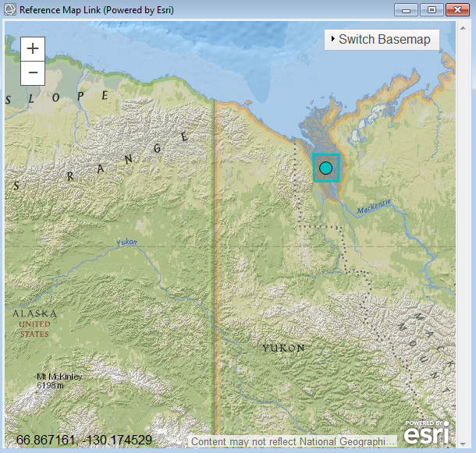Click the YUKON territory label
476x453 pixels.
coord(283,348)
